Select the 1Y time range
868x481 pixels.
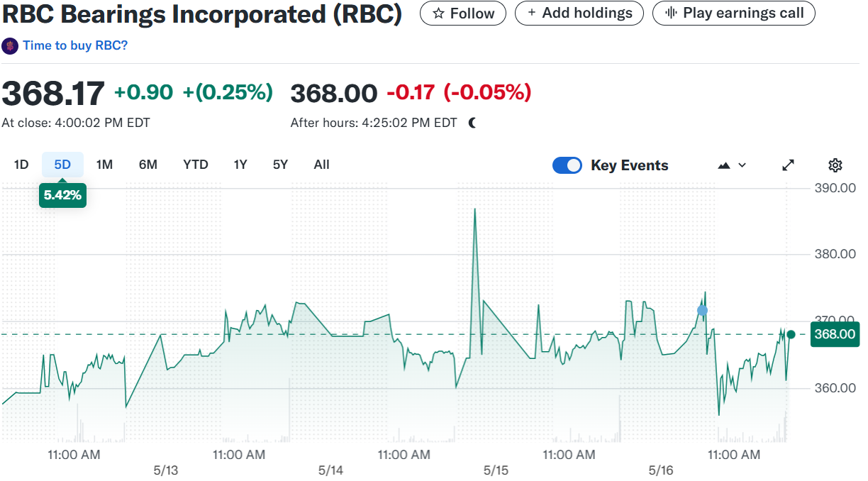click(240, 165)
